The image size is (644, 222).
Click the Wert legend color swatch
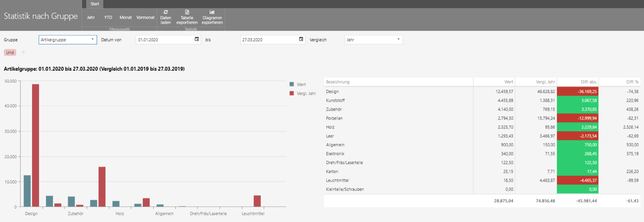[292, 84]
